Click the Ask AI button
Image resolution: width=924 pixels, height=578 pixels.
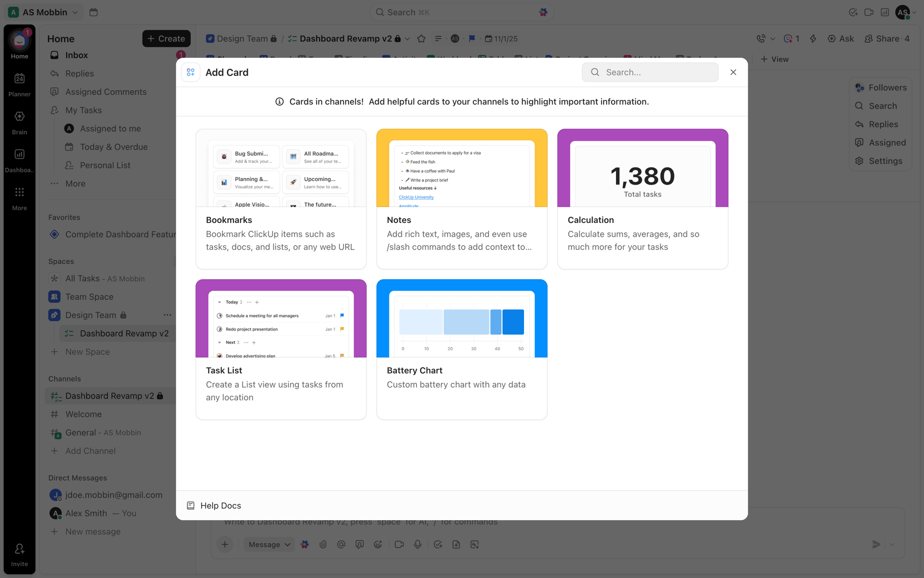click(x=840, y=39)
